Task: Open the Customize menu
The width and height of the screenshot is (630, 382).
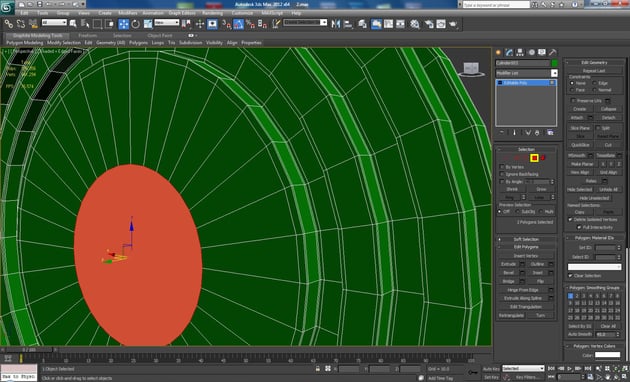Action: click(x=242, y=13)
